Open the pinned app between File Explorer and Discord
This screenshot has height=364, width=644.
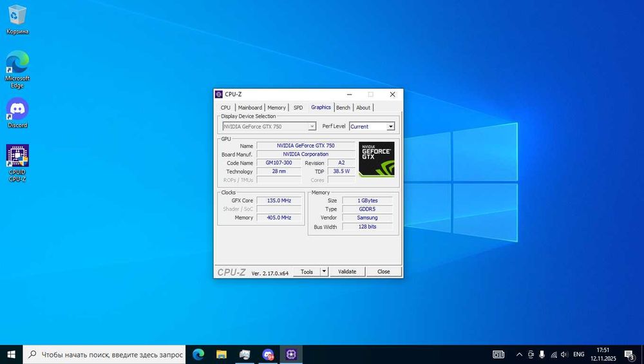click(245, 354)
